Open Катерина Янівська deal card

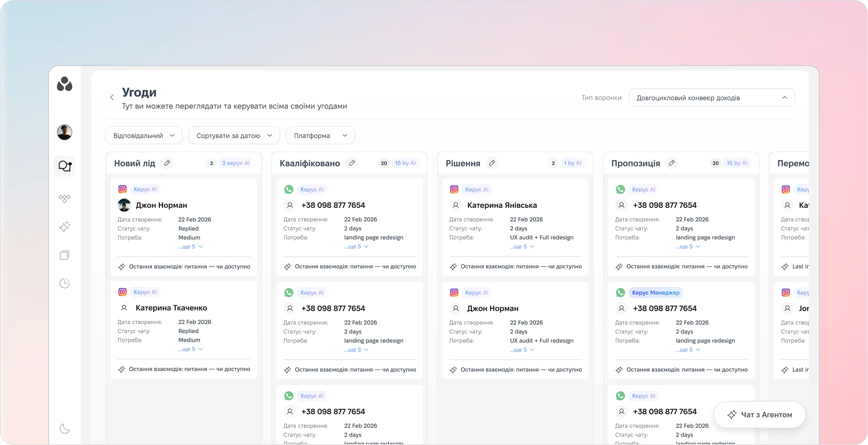[x=502, y=205]
